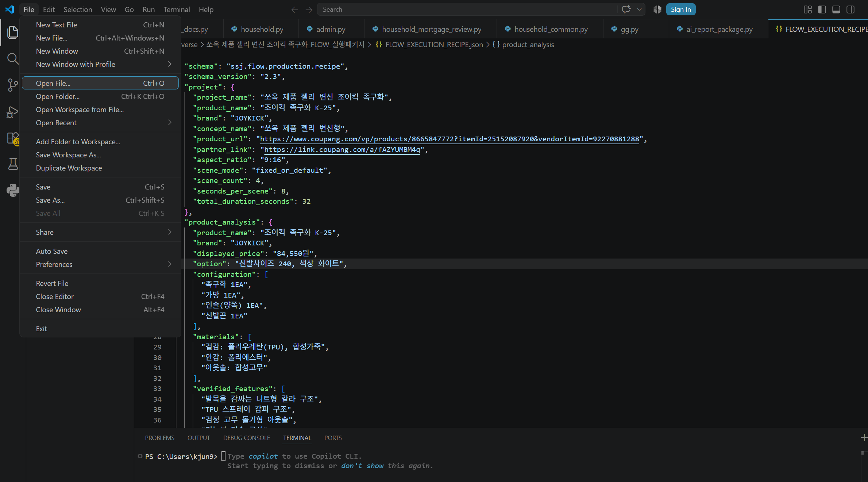The height and width of the screenshot is (482, 868).
Task: Expand the Open Recent submenu
Action: tap(100, 123)
